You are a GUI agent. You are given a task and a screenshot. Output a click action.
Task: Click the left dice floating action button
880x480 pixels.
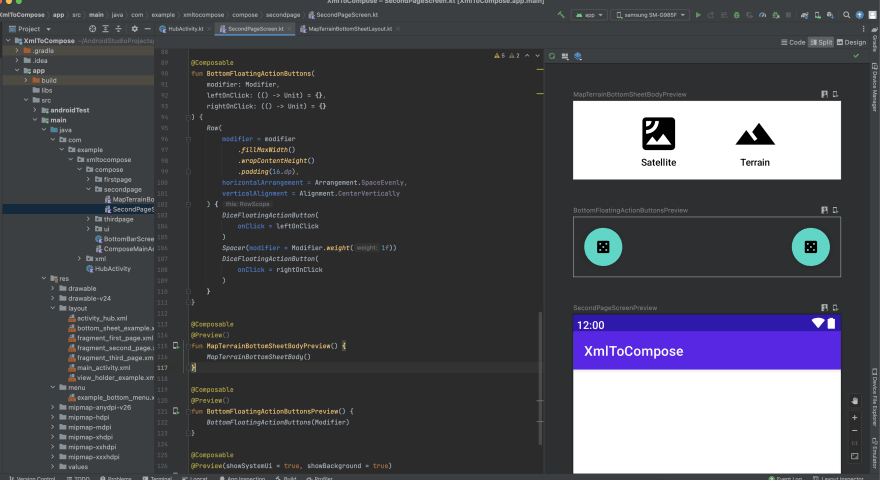(603, 247)
